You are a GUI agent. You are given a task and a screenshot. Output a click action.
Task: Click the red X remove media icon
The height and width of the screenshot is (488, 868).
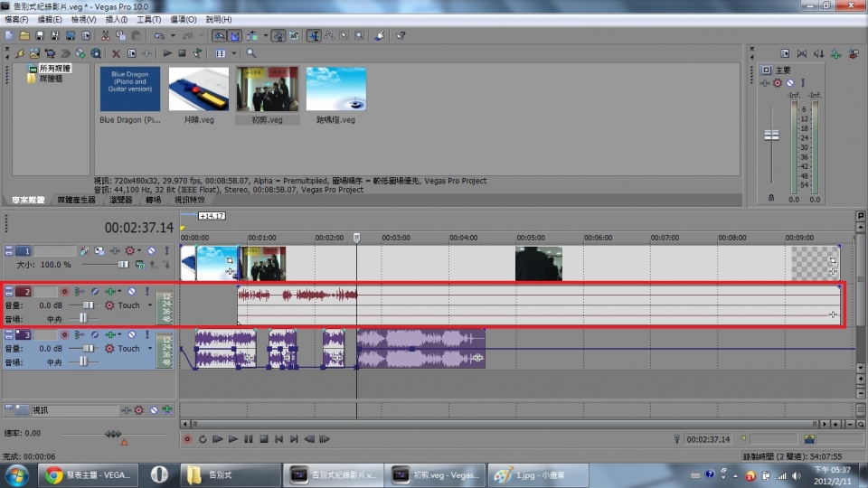click(116, 53)
